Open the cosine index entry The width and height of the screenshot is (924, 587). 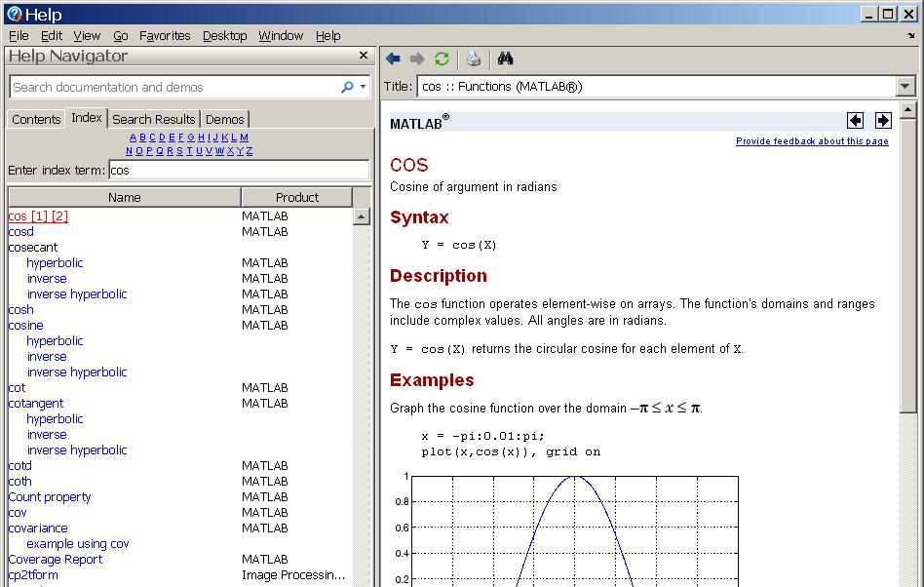(26, 326)
